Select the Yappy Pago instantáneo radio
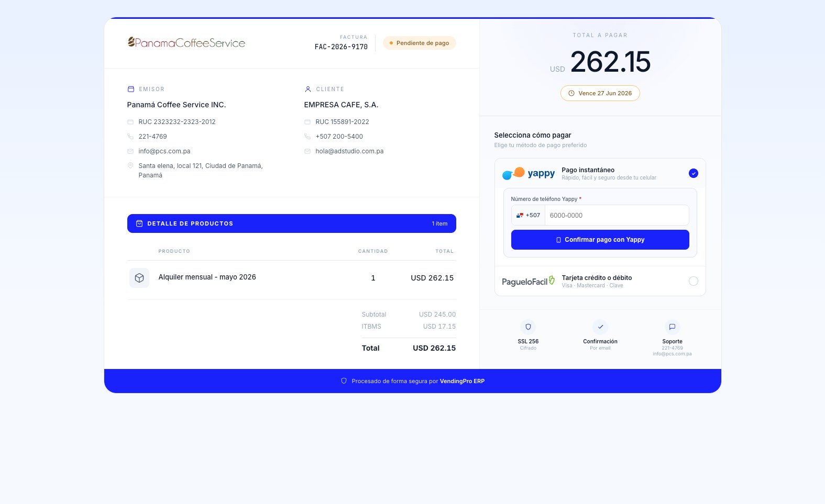This screenshot has height=504, width=825. point(694,173)
